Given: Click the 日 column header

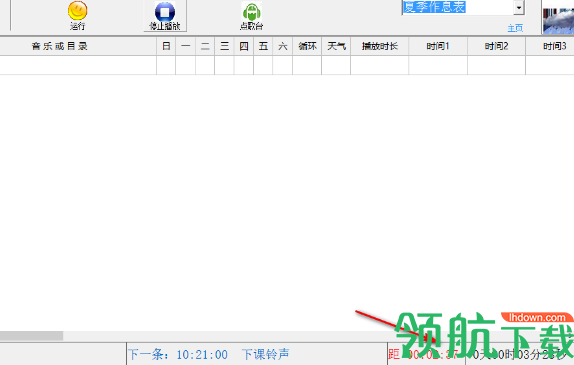Looking at the screenshot, I should click(x=166, y=46).
